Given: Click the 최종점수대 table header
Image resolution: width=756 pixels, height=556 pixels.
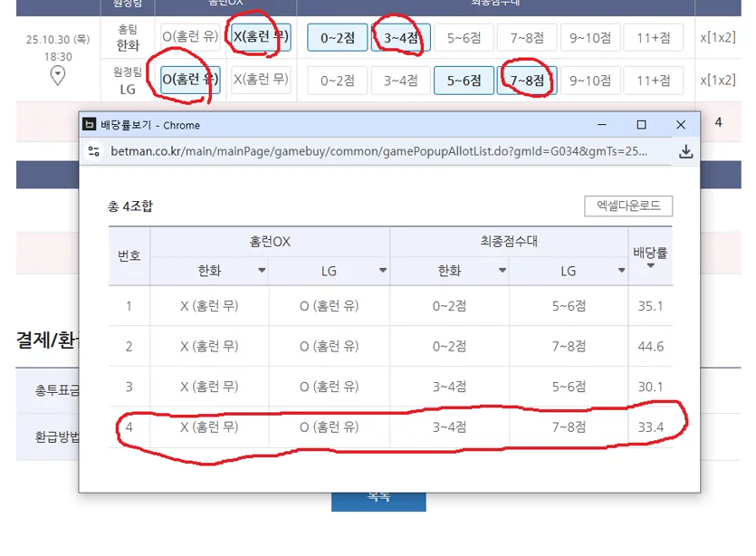Looking at the screenshot, I should click(x=509, y=241).
